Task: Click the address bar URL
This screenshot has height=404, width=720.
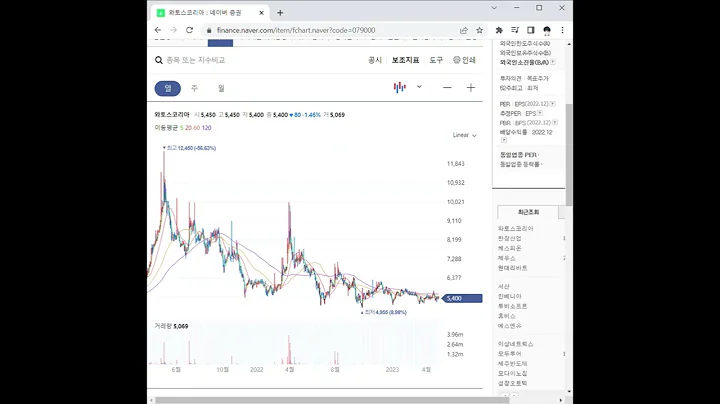Action: coord(296,30)
